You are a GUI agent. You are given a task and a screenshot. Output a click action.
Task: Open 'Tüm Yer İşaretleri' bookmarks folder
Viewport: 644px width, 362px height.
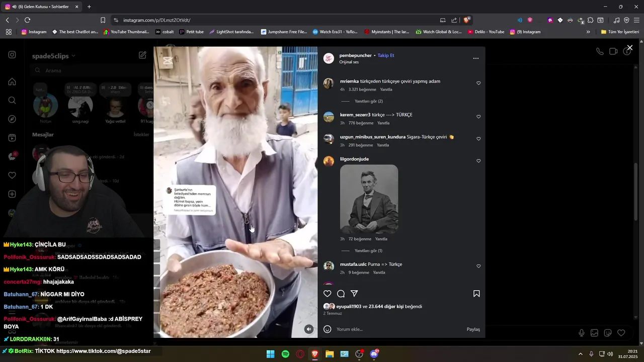pos(620,32)
